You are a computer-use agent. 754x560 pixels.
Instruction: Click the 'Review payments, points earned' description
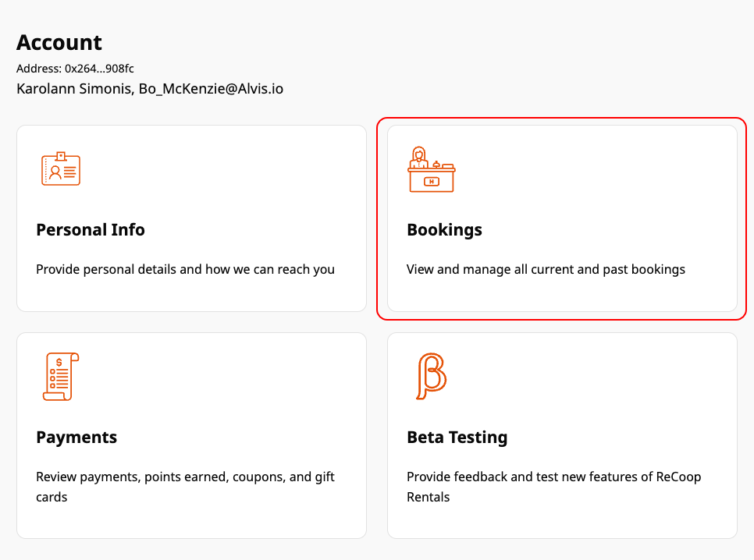pos(185,487)
